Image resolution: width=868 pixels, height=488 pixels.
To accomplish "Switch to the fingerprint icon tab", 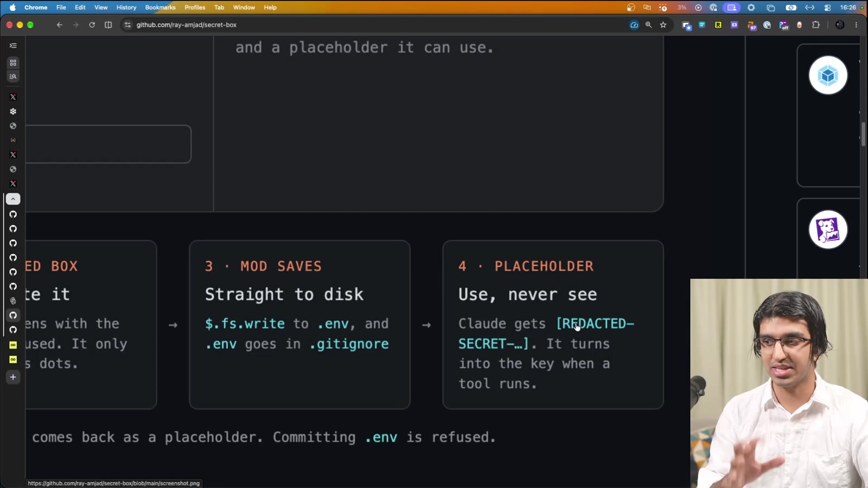I will pyautogui.click(x=13, y=301).
